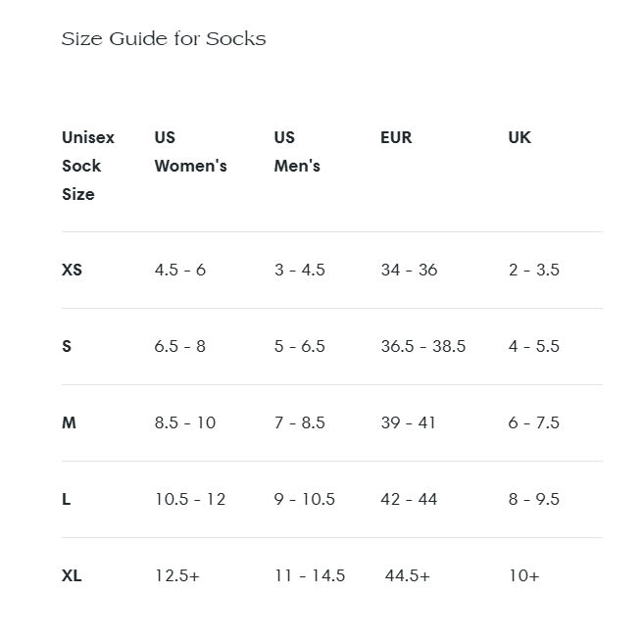Click the US Women's column header
The width and height of the screenshot is (644, 644).
(190, 152)
